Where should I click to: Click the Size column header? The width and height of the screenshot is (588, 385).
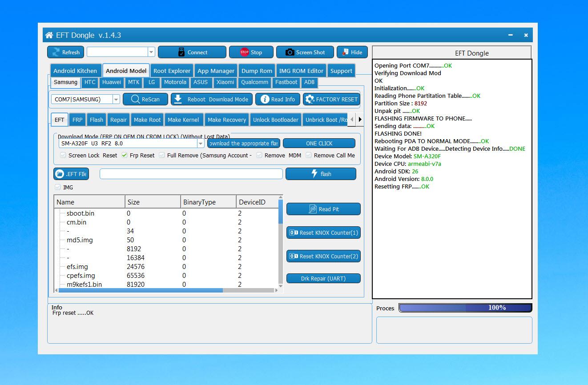[x=153, y=202]
